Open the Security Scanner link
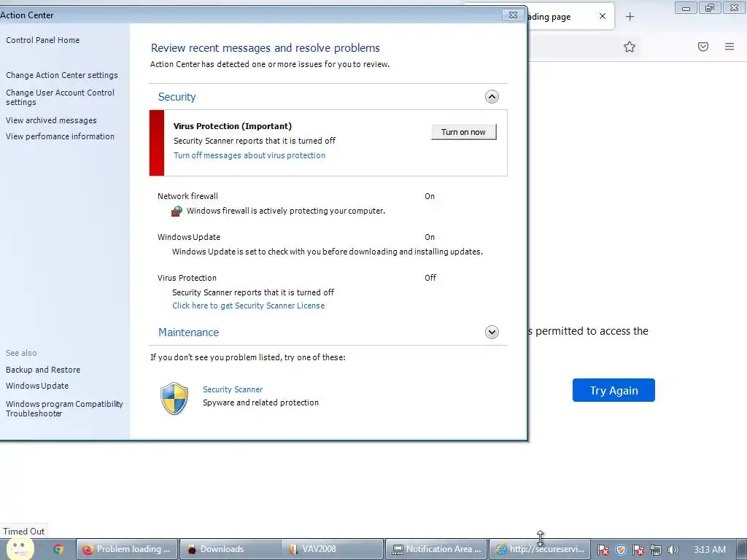This screenshot has width=747, height=560. coord(233,389)
